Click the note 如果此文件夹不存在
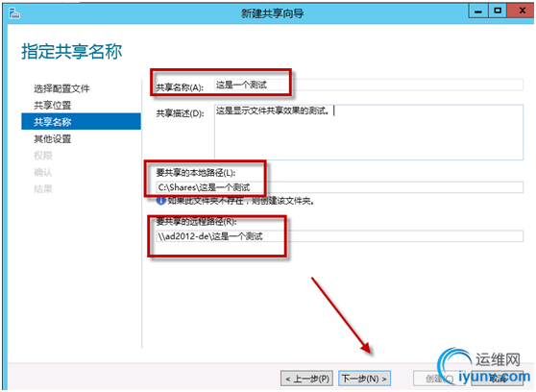The image size is (536, 392). 241,201
